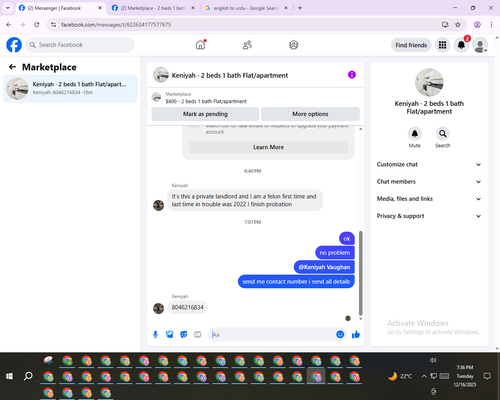This screenshot has width=500, height=400.
Task: Click the voice clip microphone icon
Action: pyautogui.click(x=155, y=334)
